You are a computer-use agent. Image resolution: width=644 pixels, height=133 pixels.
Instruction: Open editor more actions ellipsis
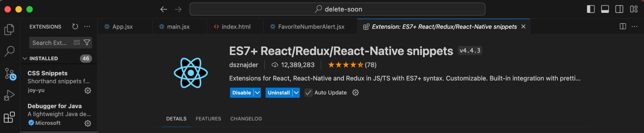tap(635, 26)
